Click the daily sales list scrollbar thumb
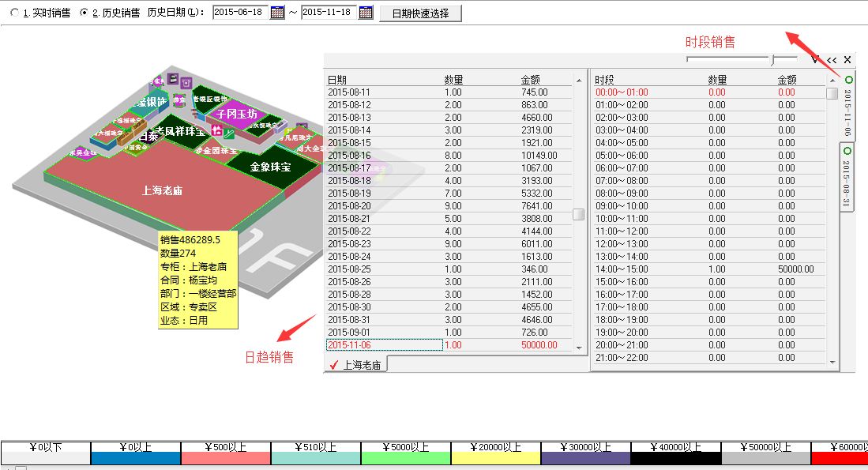 [x=578, y=214]
